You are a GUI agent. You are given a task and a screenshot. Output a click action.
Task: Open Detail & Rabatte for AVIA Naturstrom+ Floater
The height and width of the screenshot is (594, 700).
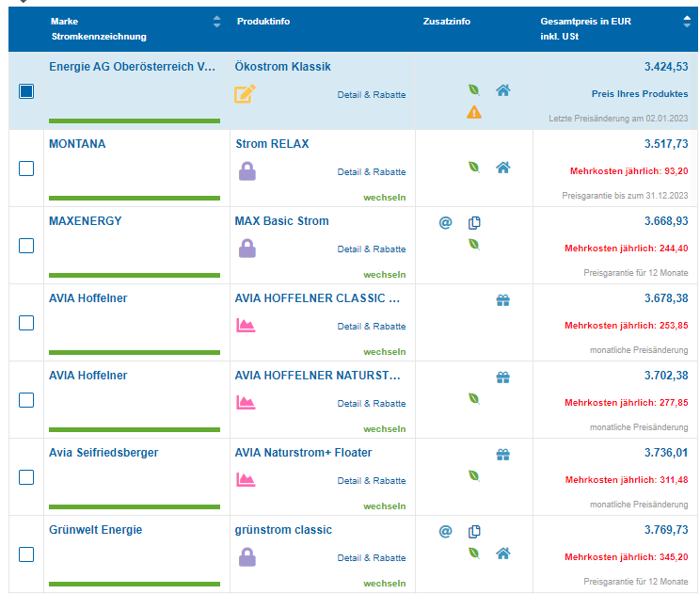tap(372, 481)
